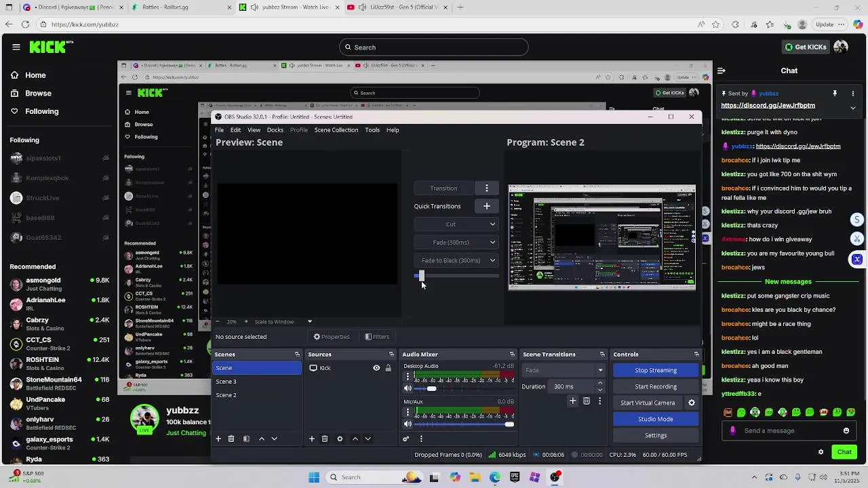Toggle Studio Mode button off
This screenshot has width=868, height=488.
click(656, 419)
